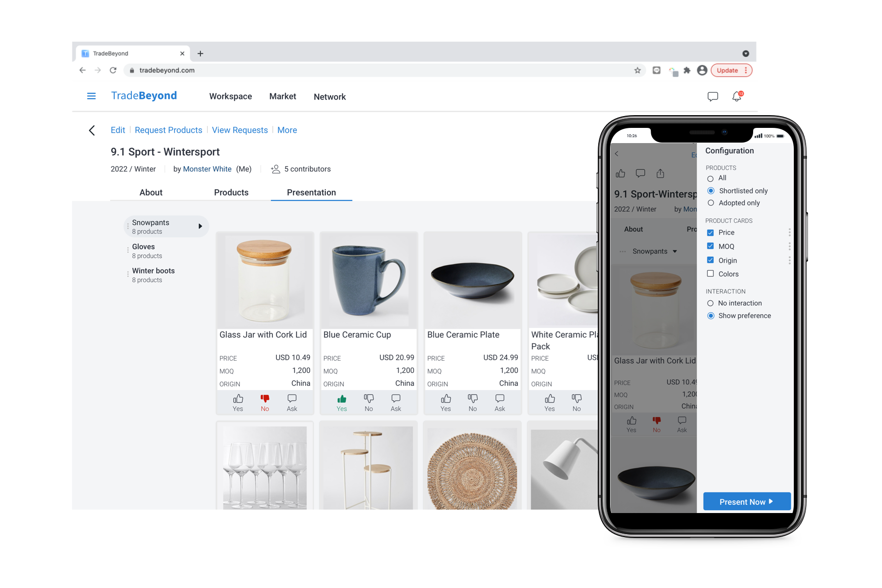Open browser extensions puzzle icon

[687, 70]
